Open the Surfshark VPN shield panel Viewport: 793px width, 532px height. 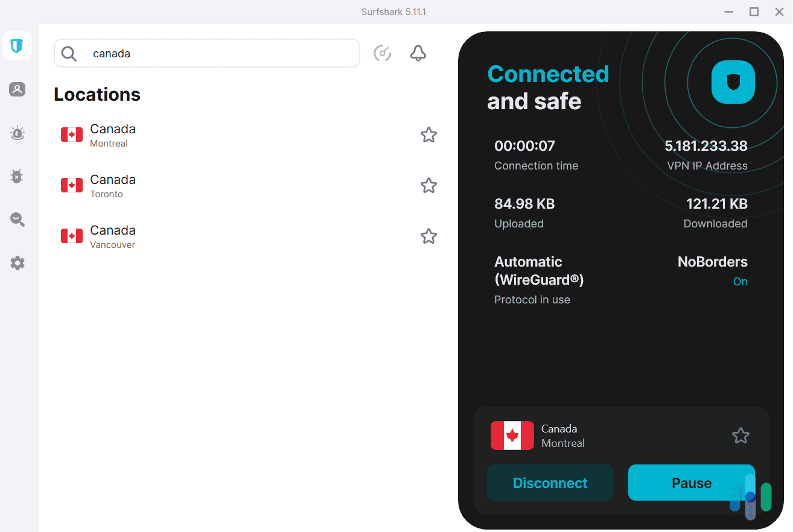coord(18,46)
